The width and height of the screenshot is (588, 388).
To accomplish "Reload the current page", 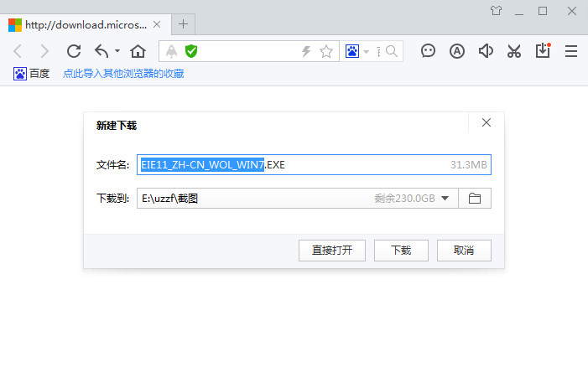I will coord(74,51).
